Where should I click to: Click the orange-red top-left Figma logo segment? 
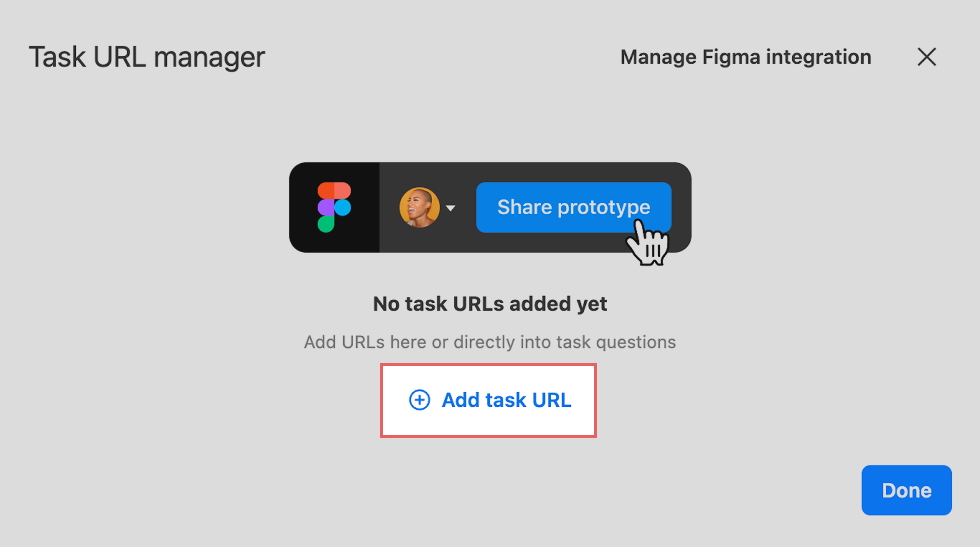tap(326, 190)
